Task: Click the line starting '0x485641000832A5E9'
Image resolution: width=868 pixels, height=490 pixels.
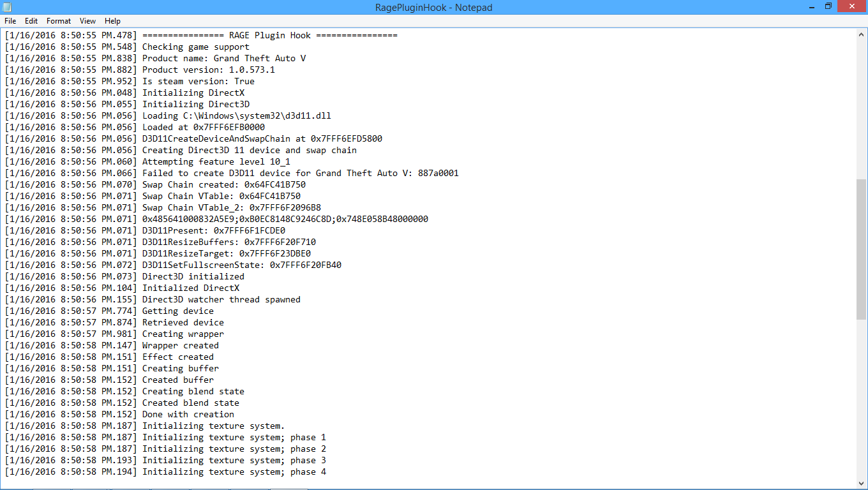Action: 216,219
